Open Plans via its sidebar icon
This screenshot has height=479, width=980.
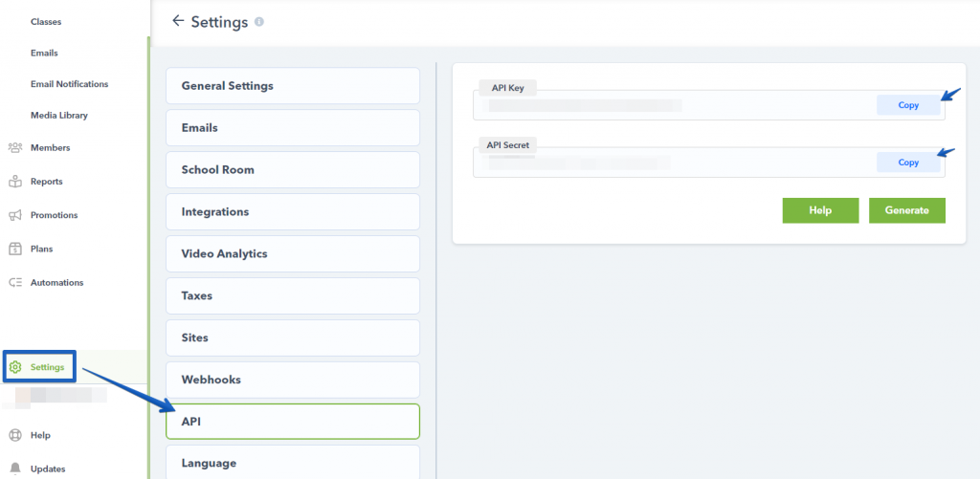coord(15,249)
